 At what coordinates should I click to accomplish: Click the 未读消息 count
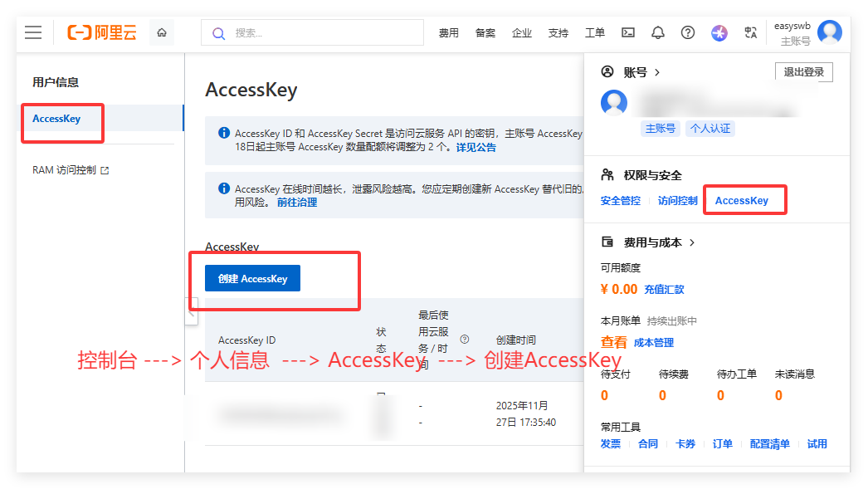[779, 395]
